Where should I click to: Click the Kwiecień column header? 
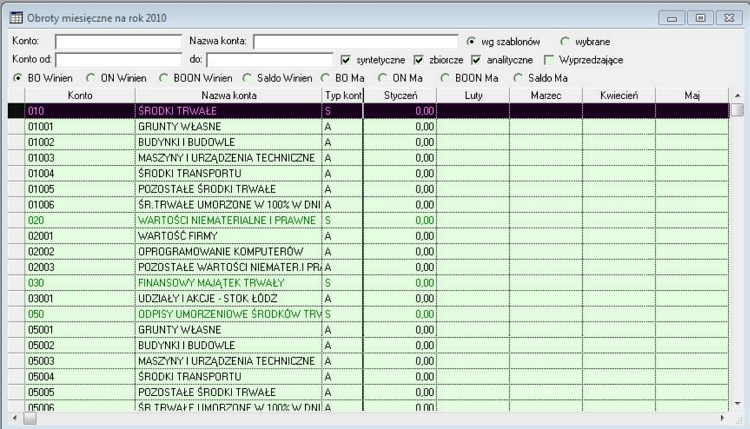619,95
